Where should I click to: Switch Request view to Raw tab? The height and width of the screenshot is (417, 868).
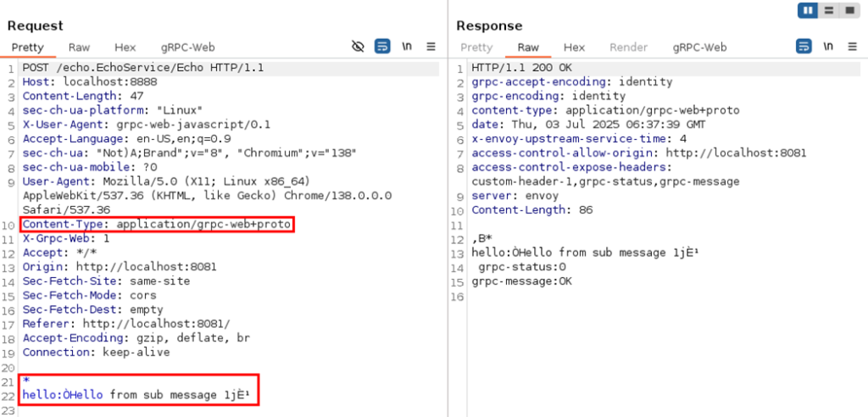click(79, 47)
